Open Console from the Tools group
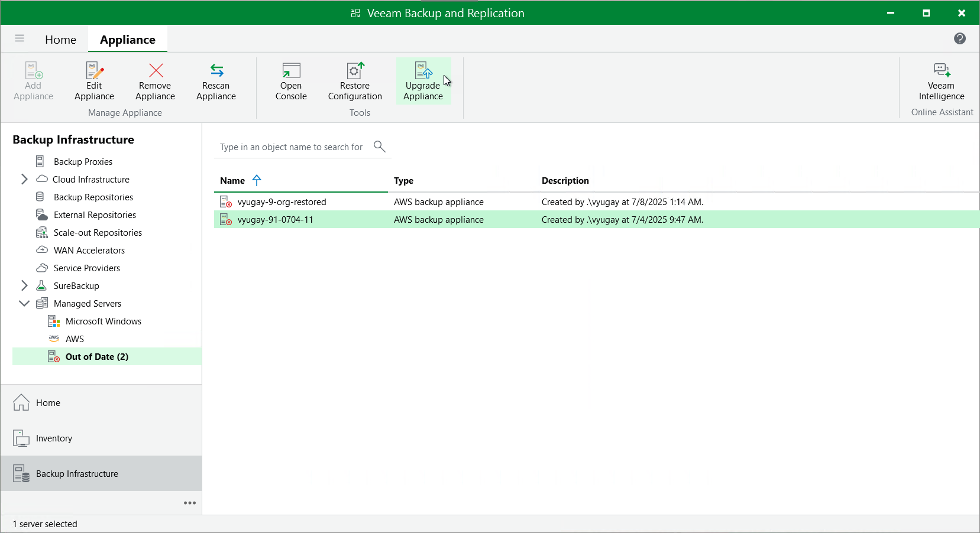The width and height of the screenshot is (980, 533). coord(291,81)
